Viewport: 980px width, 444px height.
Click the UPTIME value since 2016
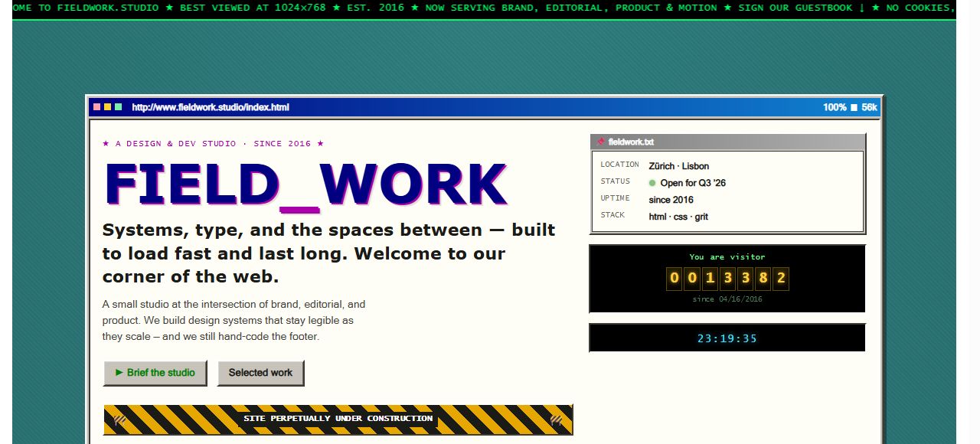click(671, 200)
